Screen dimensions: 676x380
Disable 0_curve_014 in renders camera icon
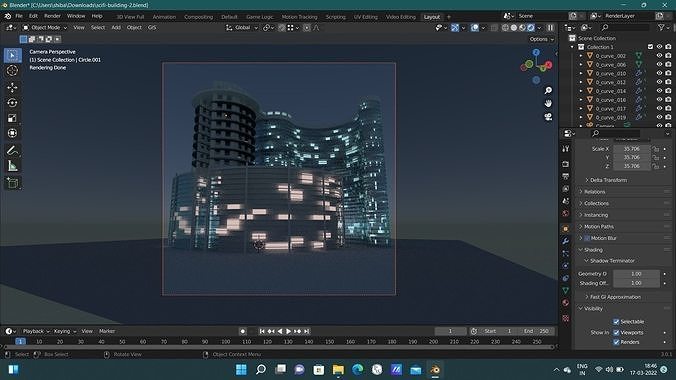(668, 91)
